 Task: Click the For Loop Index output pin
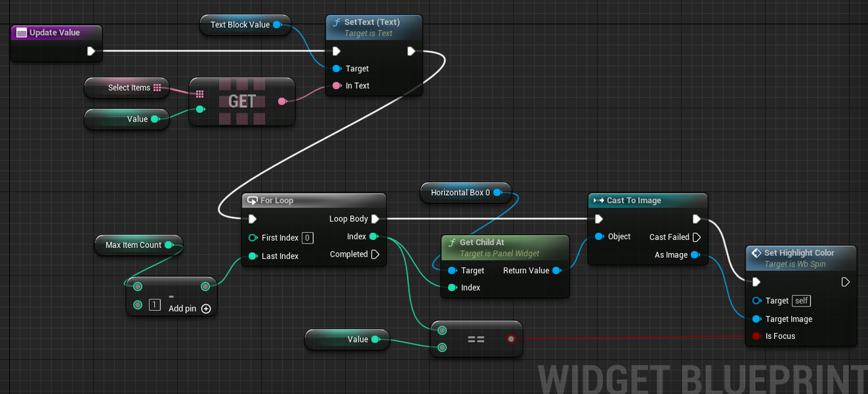click(x=373, y=237)
